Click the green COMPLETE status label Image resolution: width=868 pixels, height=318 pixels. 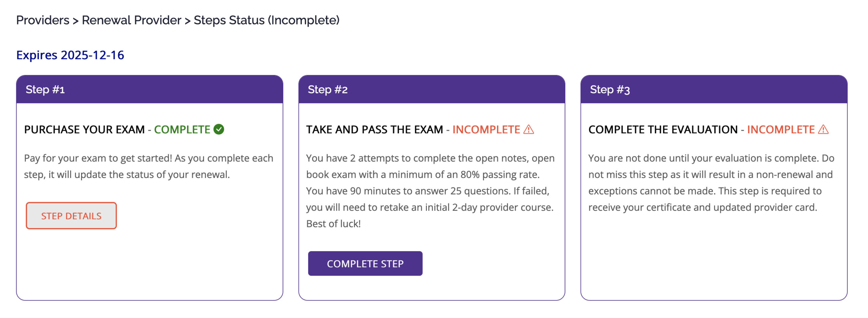point(182,130)
